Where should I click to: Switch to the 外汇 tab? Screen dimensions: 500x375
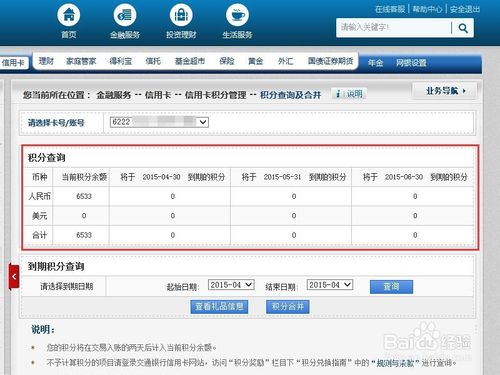(x=285, y=61)
